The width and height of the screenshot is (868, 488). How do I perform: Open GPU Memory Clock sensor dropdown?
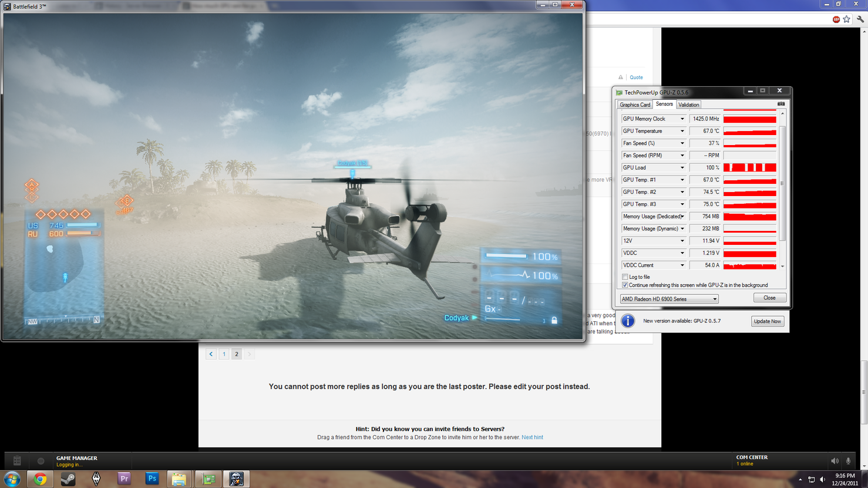coord(682,119)
